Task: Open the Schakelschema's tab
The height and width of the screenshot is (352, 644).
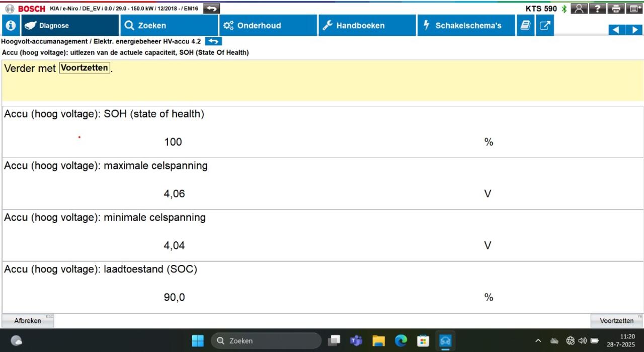Action: pyautogui.click(x=466, y=26)
